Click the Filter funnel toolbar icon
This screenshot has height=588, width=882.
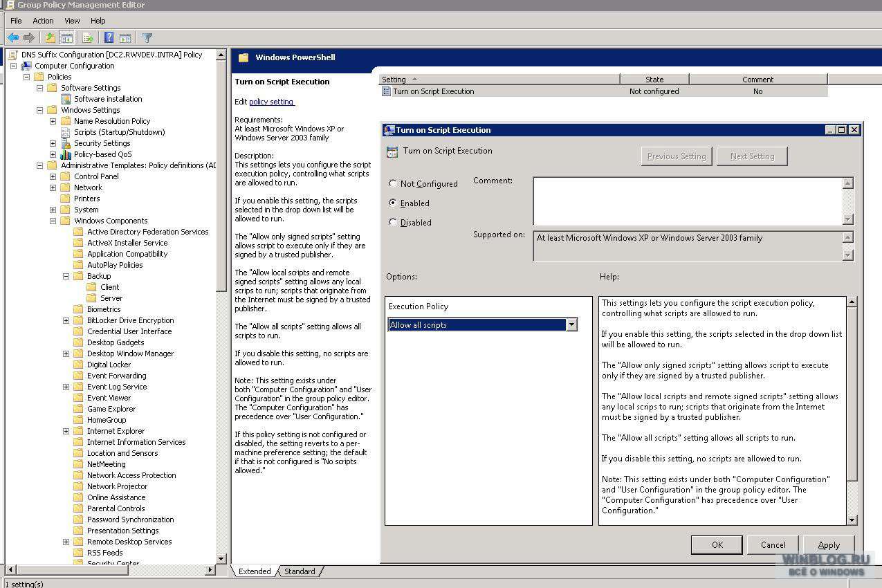(147, 38)
